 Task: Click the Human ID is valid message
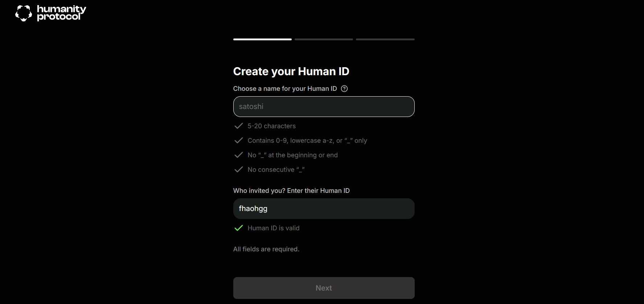click(274, 228)
